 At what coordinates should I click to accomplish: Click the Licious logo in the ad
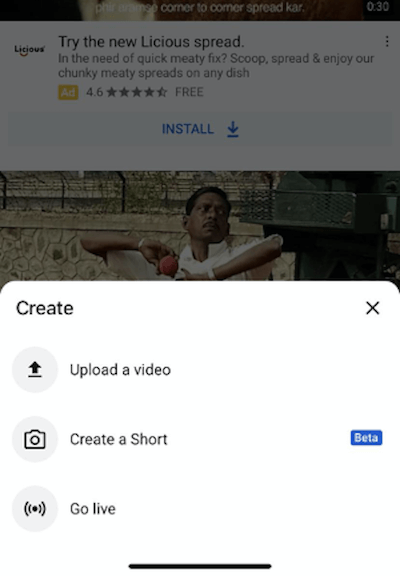(30, 50)
